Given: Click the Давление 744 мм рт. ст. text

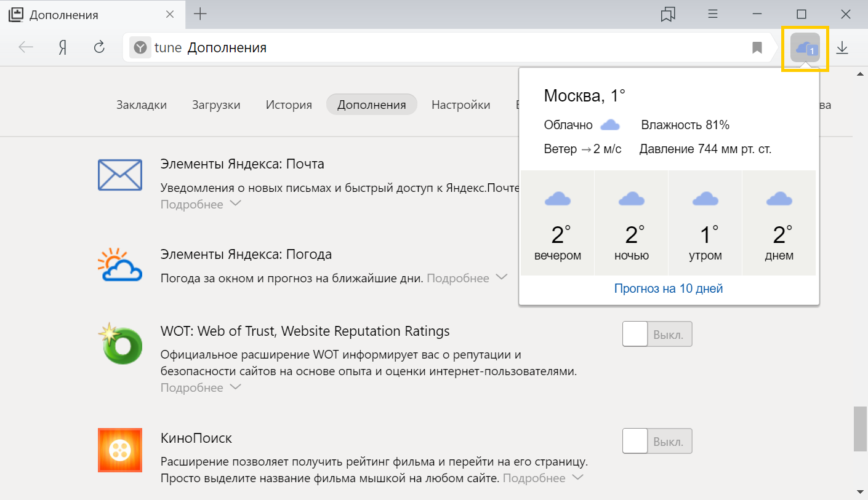Looking at the screenshot, I should (x=705, y=149).
